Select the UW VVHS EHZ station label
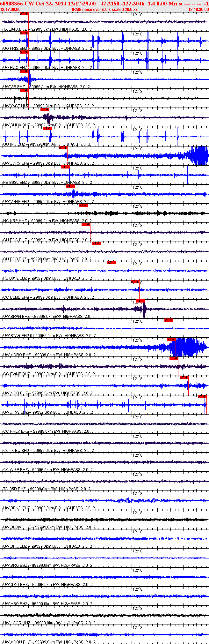The height and width of the screenshot is (644, 209). point(16,202)
